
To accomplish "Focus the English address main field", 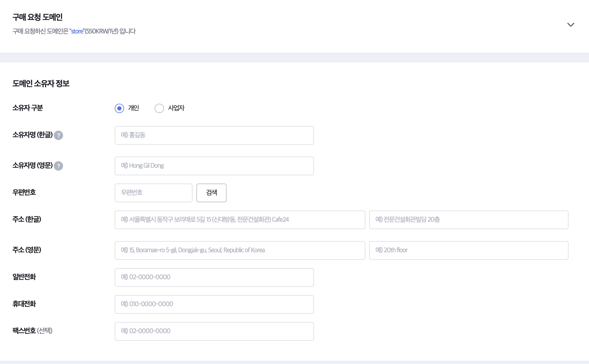I will [240, 250].
